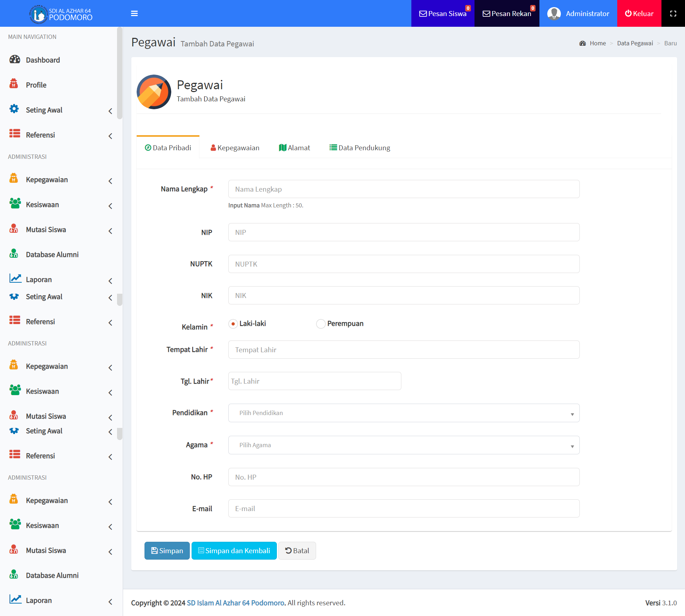685x616 pixels.
Task: Toggle sidebar with hamburger menu icon
Action: pyautogui.click(x=134, y=14)
